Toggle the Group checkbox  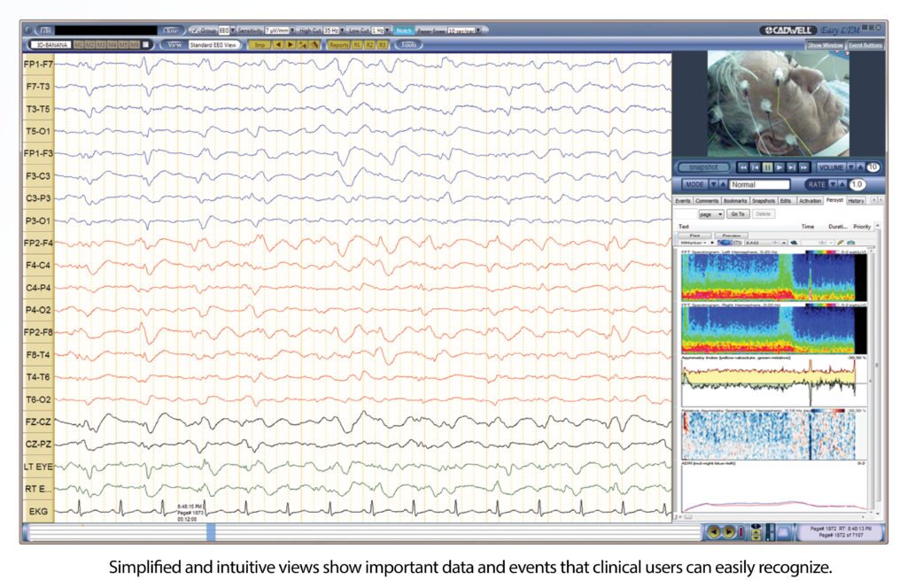click(x=195, y=30)
